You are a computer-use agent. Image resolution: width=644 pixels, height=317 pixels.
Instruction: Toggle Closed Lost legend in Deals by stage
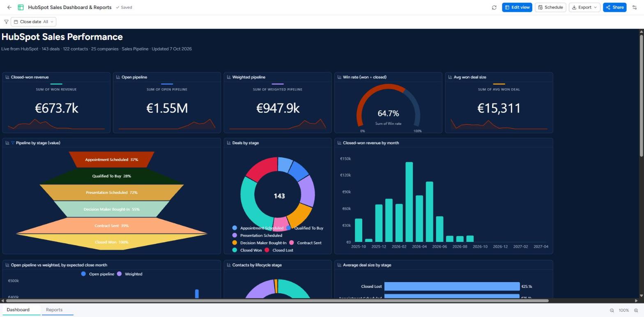279,250
